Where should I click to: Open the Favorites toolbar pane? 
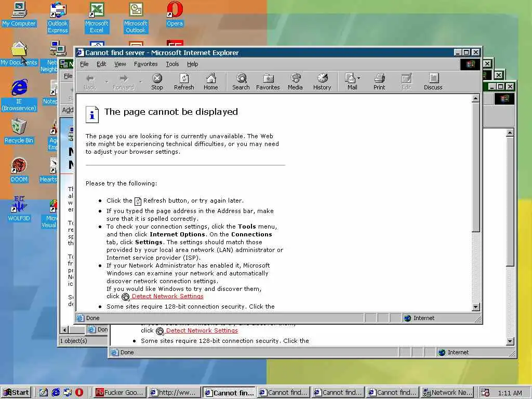point(268,82)
